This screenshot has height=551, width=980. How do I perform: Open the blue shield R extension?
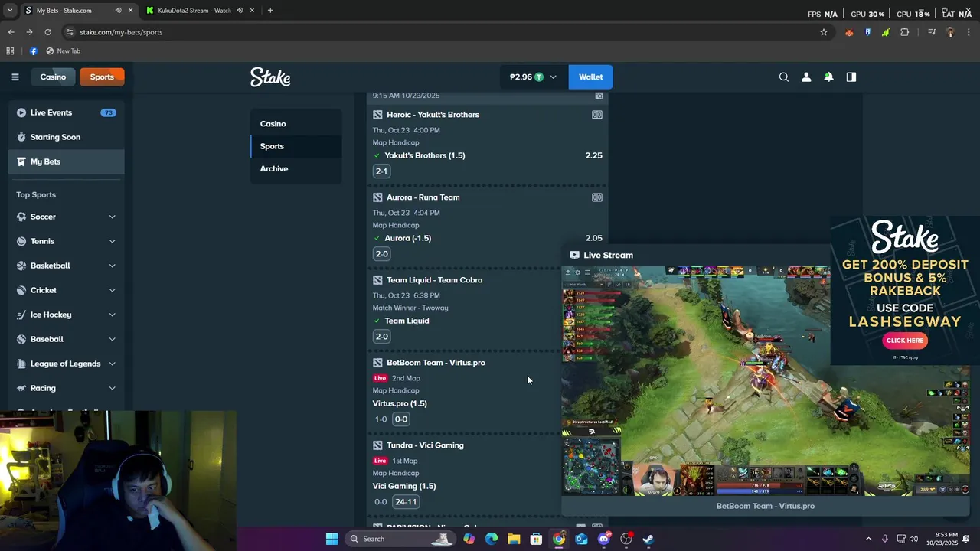[x=867, y=32]
